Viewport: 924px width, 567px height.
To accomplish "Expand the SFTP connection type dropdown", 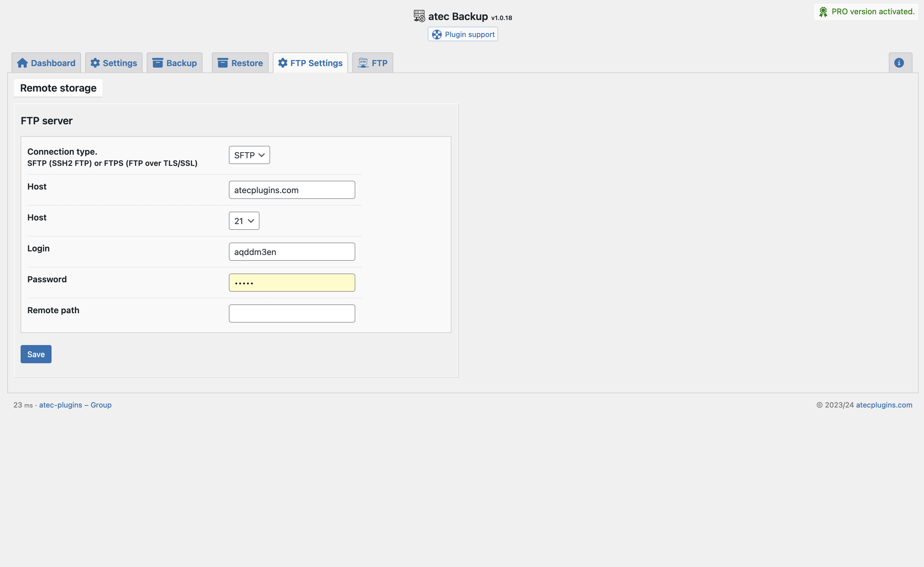I will click(x=249, y=155).
